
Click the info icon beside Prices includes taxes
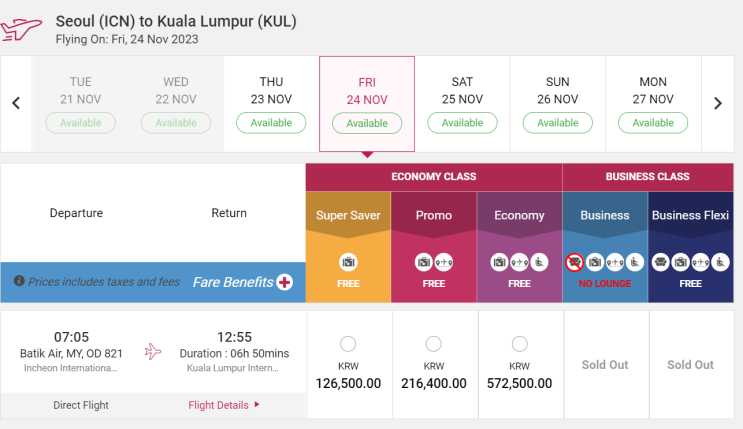pos(18,282)
